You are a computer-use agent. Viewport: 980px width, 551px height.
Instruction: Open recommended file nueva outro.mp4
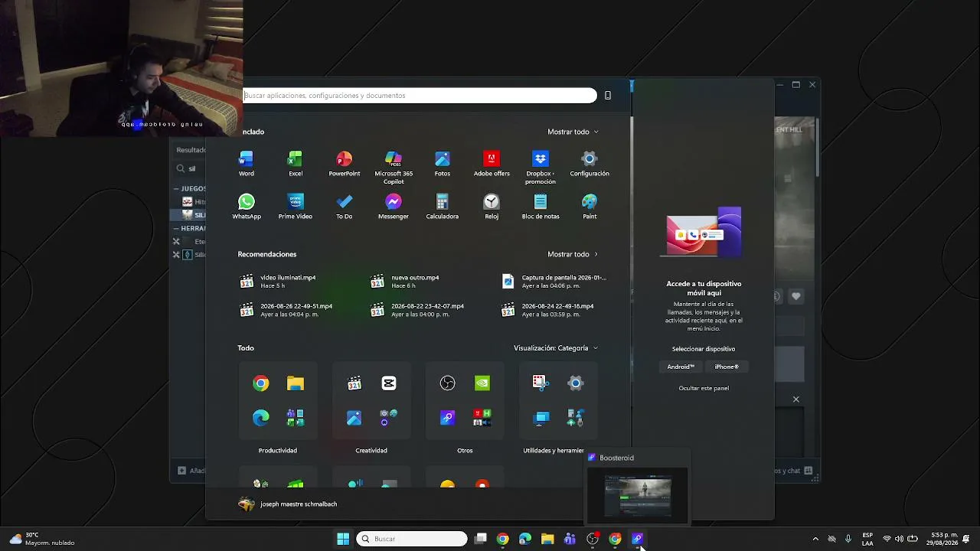(x=405, y=282)
